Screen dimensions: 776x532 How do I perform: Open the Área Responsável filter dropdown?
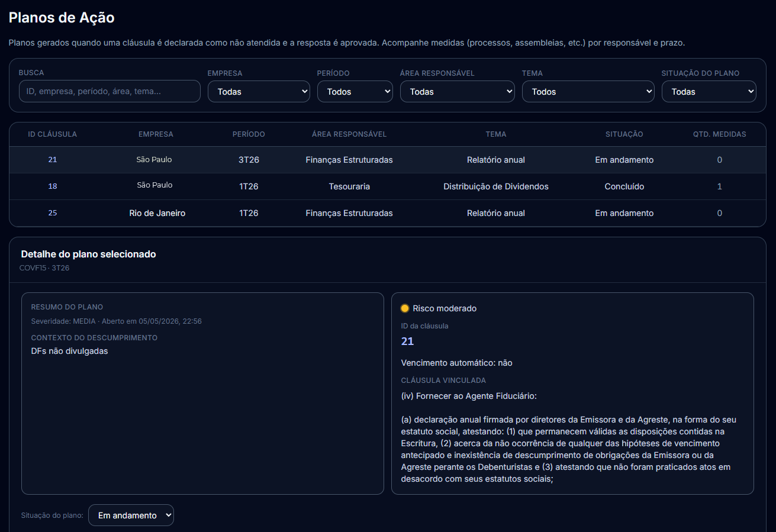point(458,92)
